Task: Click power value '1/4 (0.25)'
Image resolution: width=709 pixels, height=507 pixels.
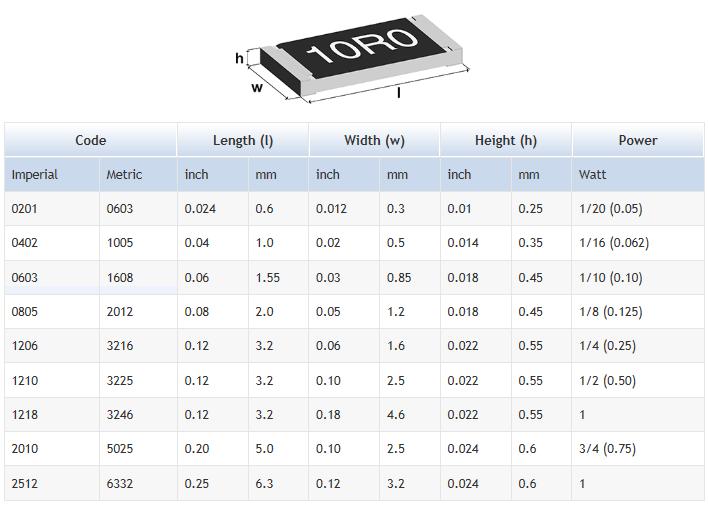Action: pyautogui.click(x=607, y=346)
